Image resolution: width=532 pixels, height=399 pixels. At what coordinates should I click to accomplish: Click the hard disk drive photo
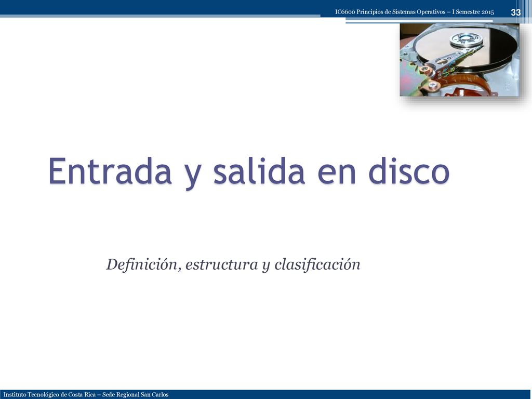459,60
